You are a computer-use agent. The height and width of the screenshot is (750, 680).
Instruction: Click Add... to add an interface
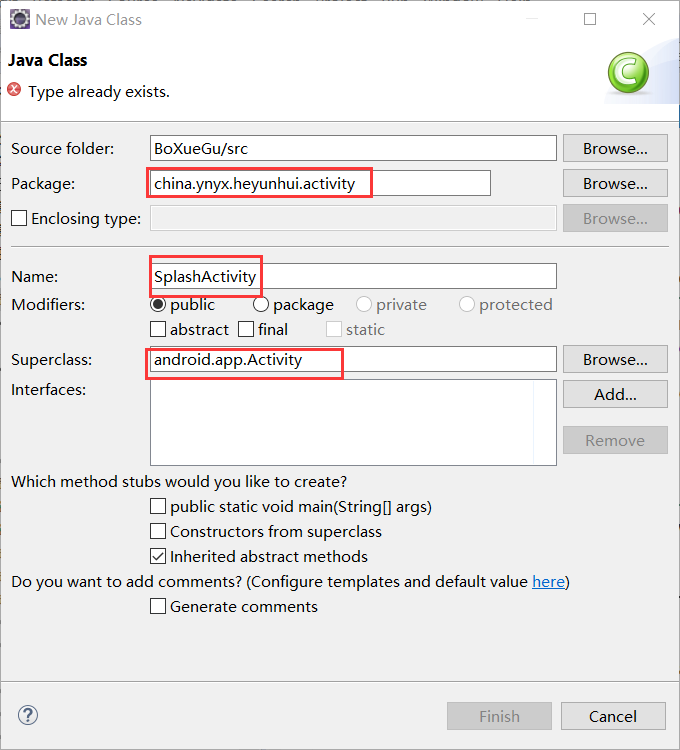(615, 394)
